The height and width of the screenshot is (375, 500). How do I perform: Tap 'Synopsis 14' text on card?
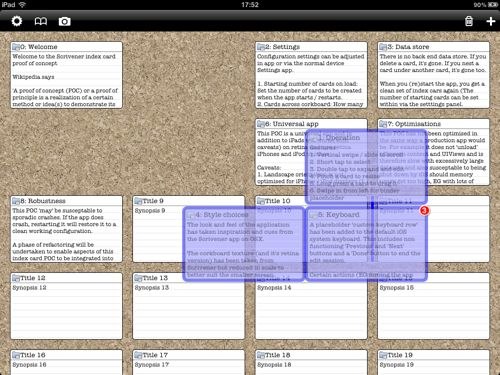274,287
